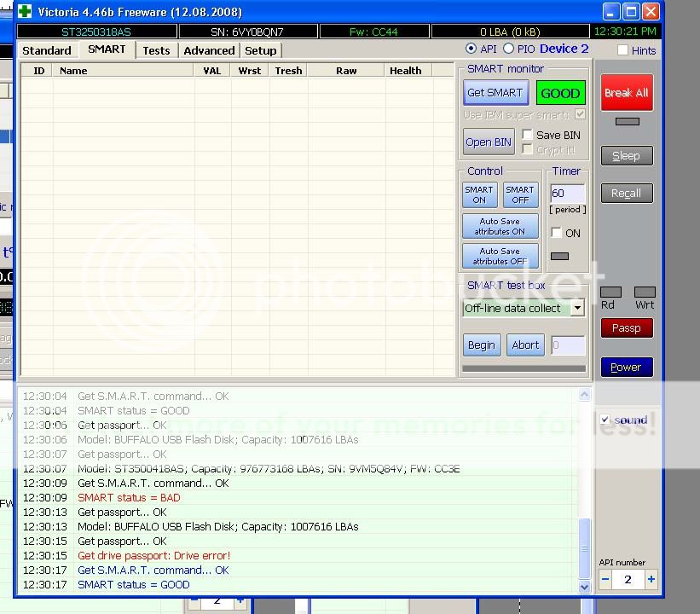Toggle Use IBM super smart checkbox
700x614 pixels.
[x=580, y=114]
